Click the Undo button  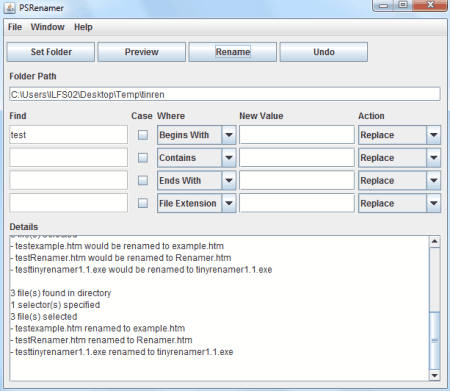pyautogui.click(x=324, y=52)
